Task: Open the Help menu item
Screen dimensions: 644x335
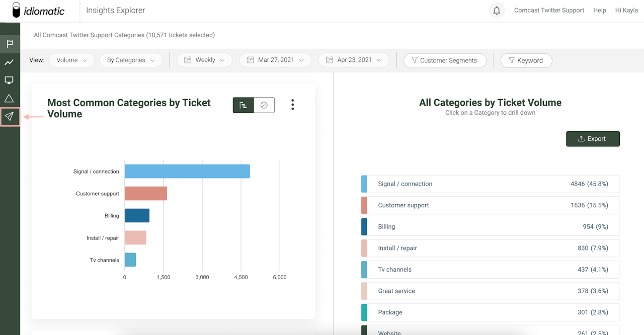Action: pyautogui.click(x=599, y=10)
